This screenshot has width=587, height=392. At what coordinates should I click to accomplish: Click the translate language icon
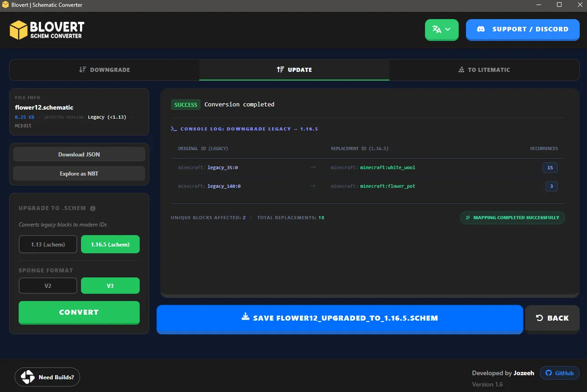(x=437, y=29)
